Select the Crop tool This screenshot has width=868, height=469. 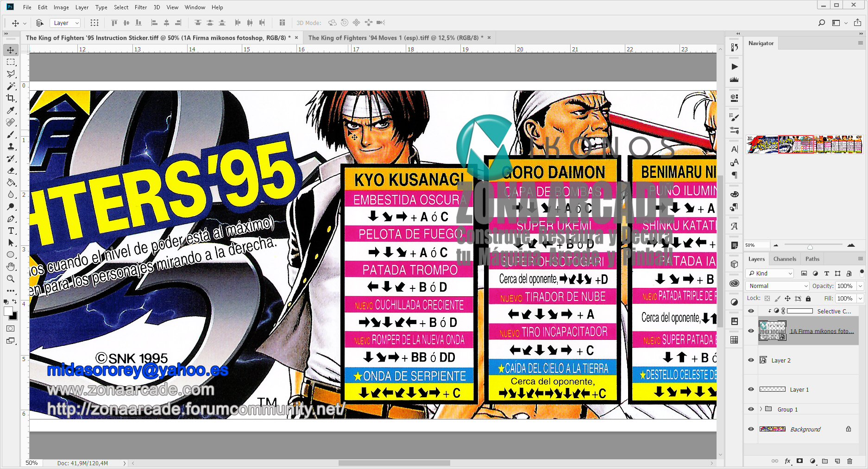tap(11, 98)
